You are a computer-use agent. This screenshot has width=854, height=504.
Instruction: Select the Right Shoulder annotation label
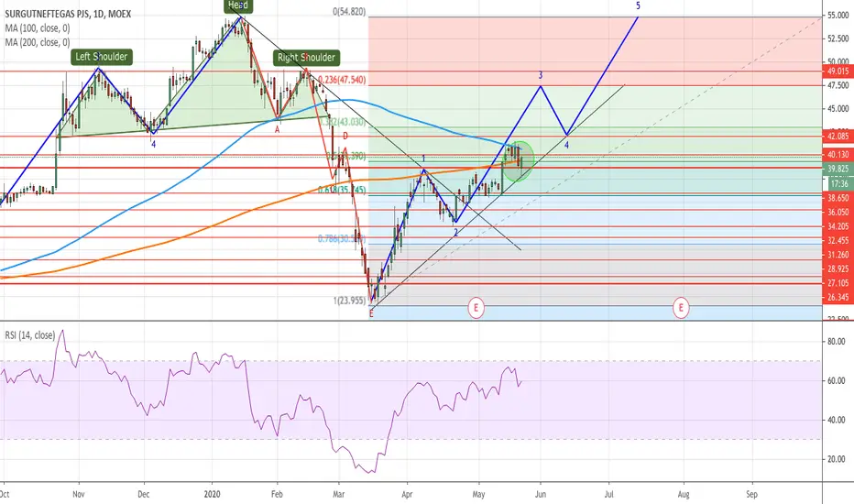pos(307,58)
